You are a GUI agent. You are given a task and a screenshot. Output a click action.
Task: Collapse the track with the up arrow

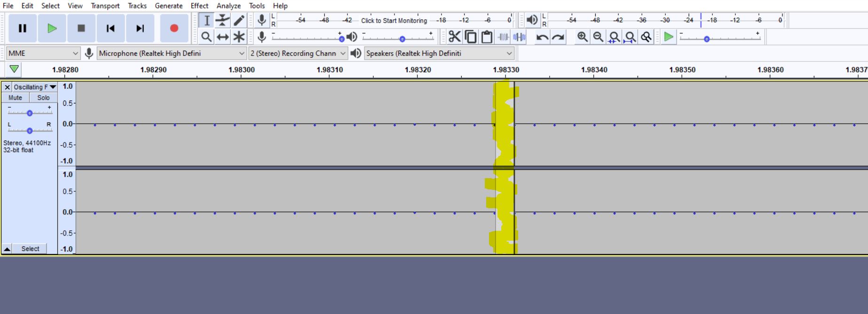pos(7,249)
